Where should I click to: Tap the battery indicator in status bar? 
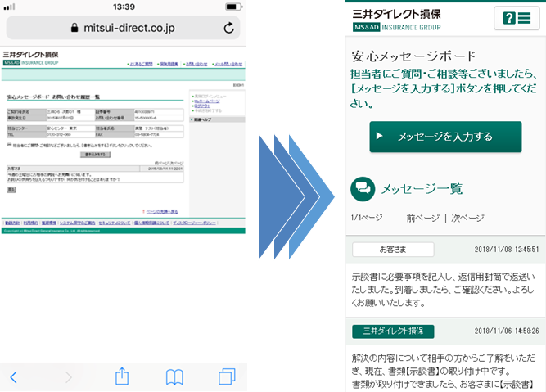(x=233, y=7)
